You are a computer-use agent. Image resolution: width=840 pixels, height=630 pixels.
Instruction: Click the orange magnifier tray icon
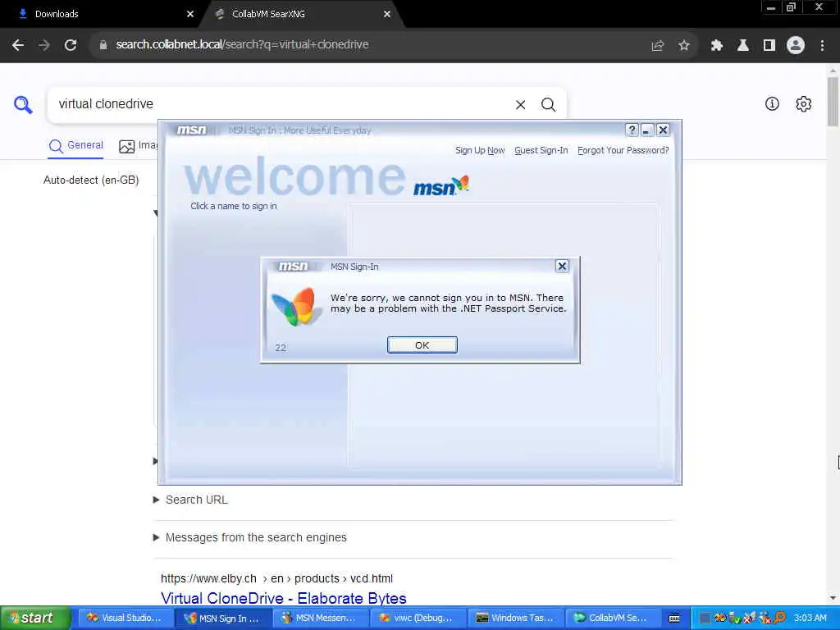[x=780, y=618]
